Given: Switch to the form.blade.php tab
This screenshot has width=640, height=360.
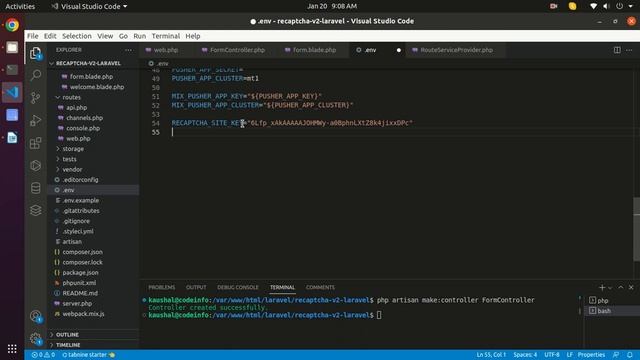Looking at the screenshot, I should (314, 50).
